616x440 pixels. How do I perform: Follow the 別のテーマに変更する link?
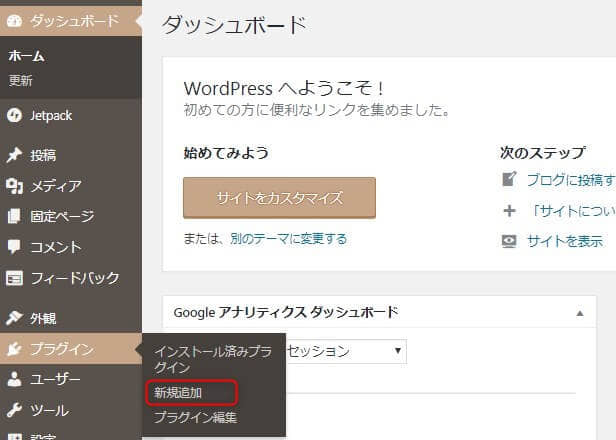coord(289,238)
